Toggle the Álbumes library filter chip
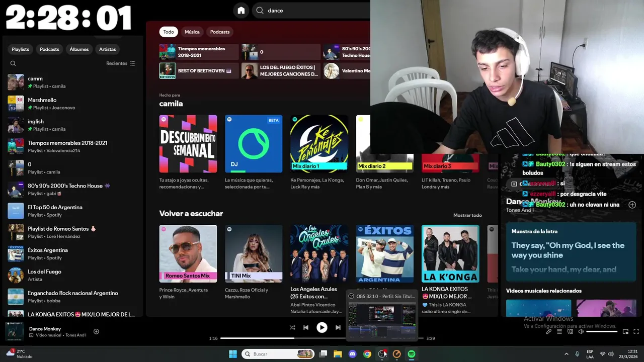The image size is (644, 362). point(79,49)
